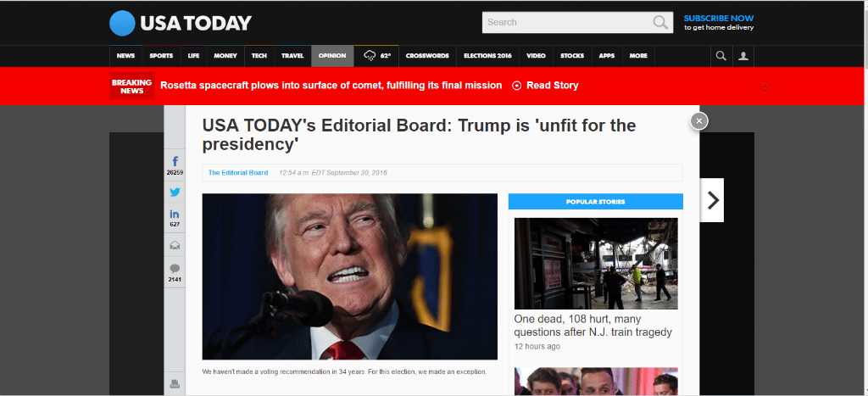Select the Opinion tab
The width and height of the screenshot is (868, 396).
click(332, 56)
